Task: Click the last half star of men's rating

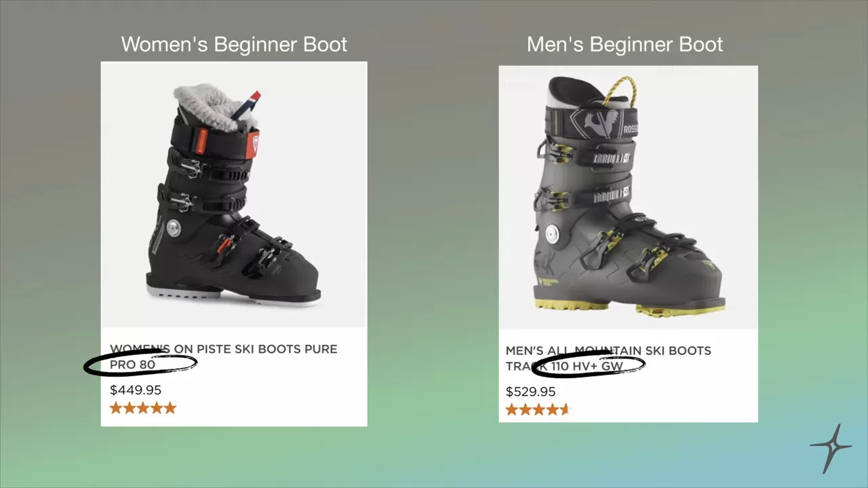Action: pos(564,409)
